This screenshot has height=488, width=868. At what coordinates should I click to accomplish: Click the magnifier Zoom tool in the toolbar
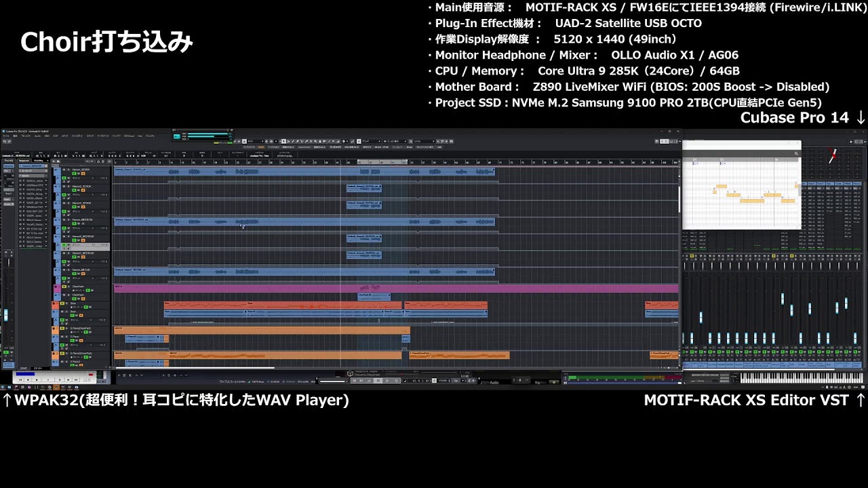316,141
